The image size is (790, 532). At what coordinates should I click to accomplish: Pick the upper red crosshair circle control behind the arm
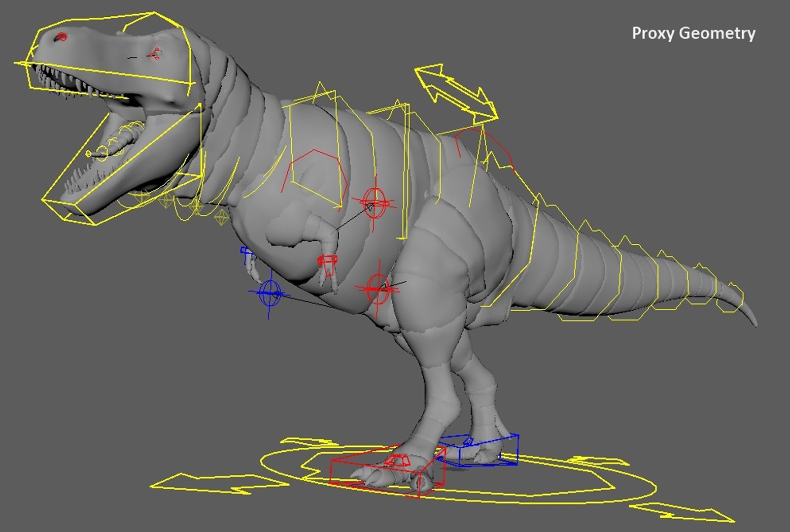point(375,202)
